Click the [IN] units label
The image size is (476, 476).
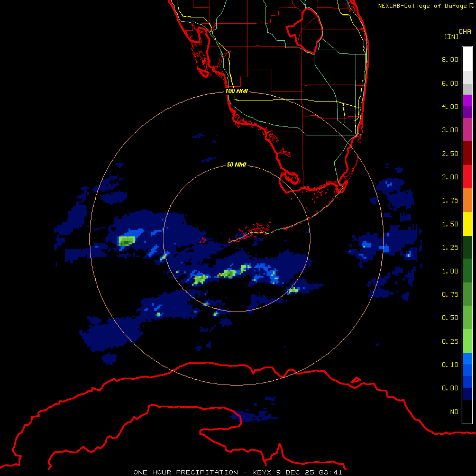pyautogui.click(x=451, y=36)
